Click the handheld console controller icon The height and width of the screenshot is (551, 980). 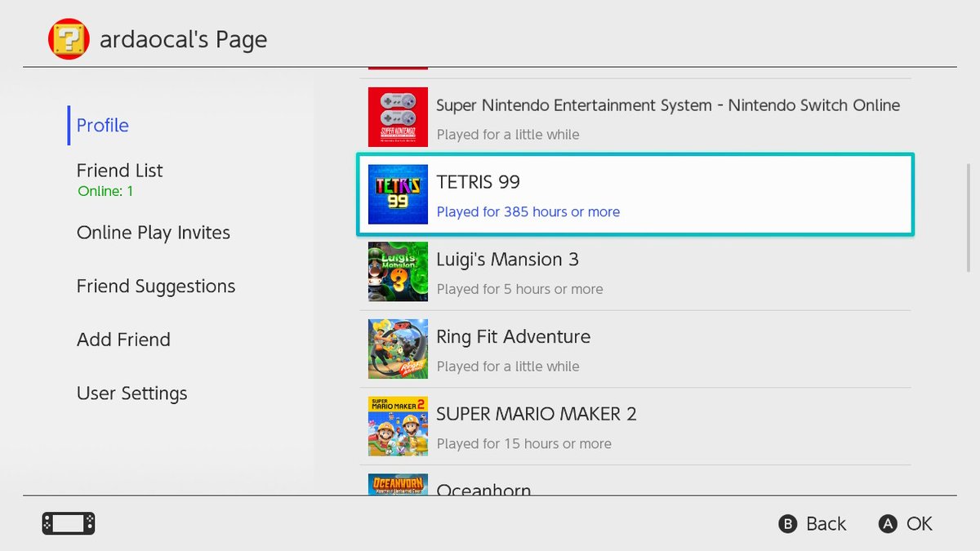coord(69,523)
